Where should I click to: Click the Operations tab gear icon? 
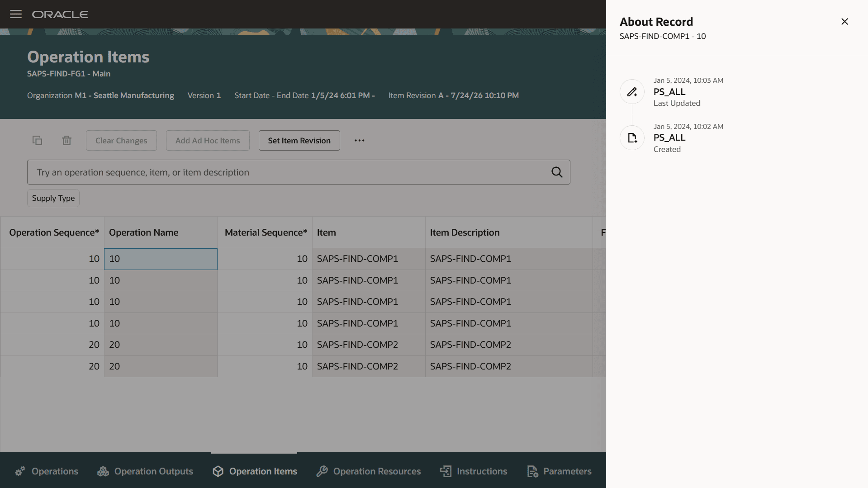tap(20, 471)
